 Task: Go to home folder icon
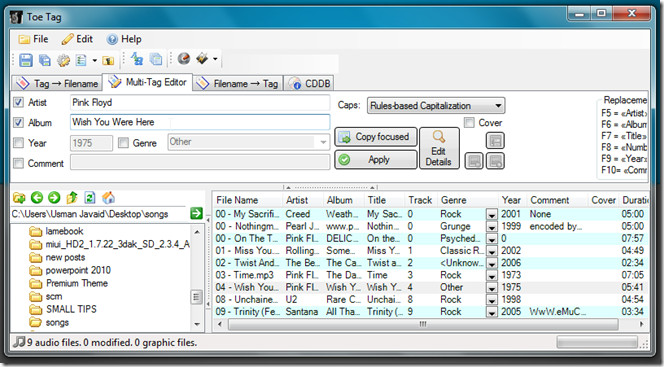[x=108, y=197]
